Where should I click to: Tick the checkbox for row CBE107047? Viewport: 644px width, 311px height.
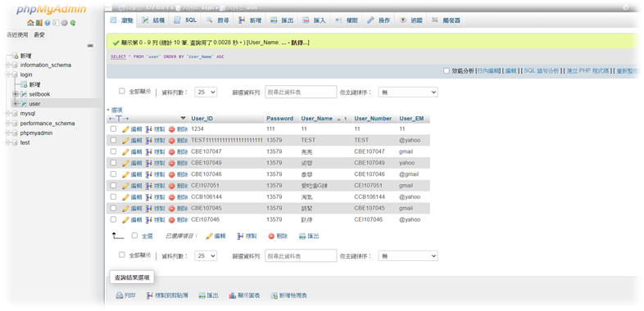(113, 151)
